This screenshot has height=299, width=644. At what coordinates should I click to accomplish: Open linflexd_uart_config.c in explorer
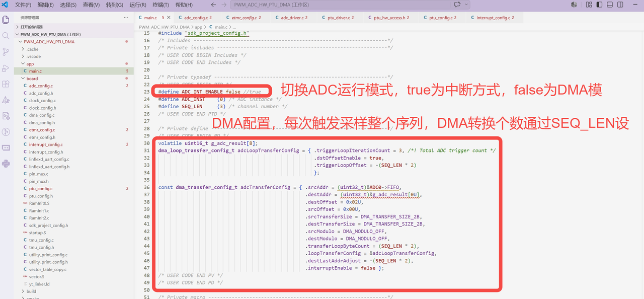(74, 159)
